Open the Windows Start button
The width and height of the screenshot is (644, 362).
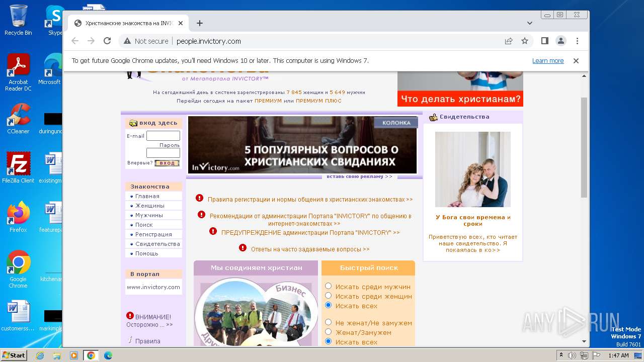(x=14, y=355)
